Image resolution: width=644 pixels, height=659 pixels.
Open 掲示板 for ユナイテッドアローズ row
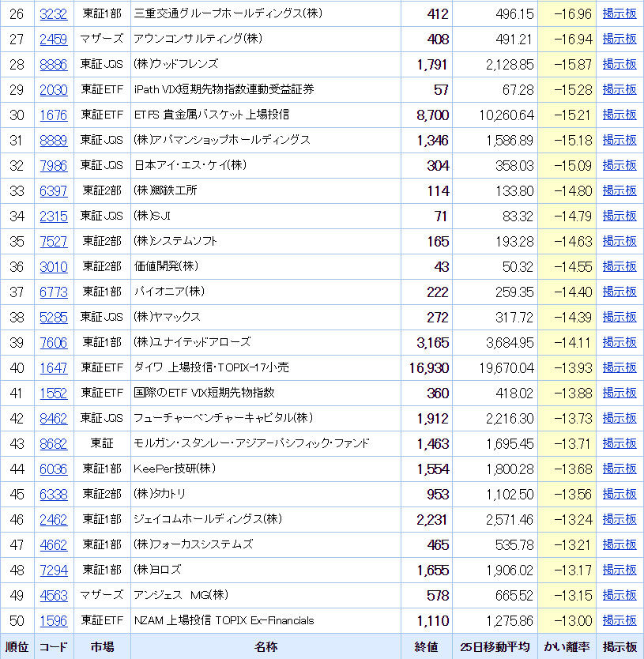pos(620,342)
